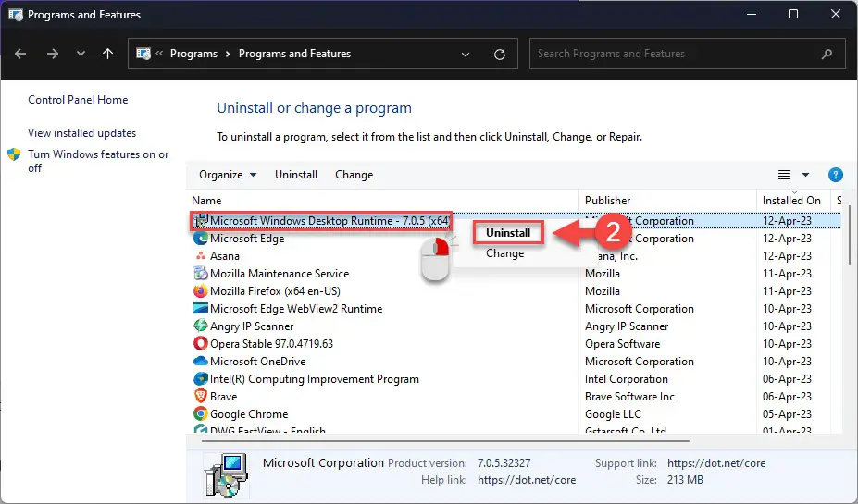This screenshot has width=858, height=504.
Task: Click Programs in the breadcrumb path
Action: 193,54
